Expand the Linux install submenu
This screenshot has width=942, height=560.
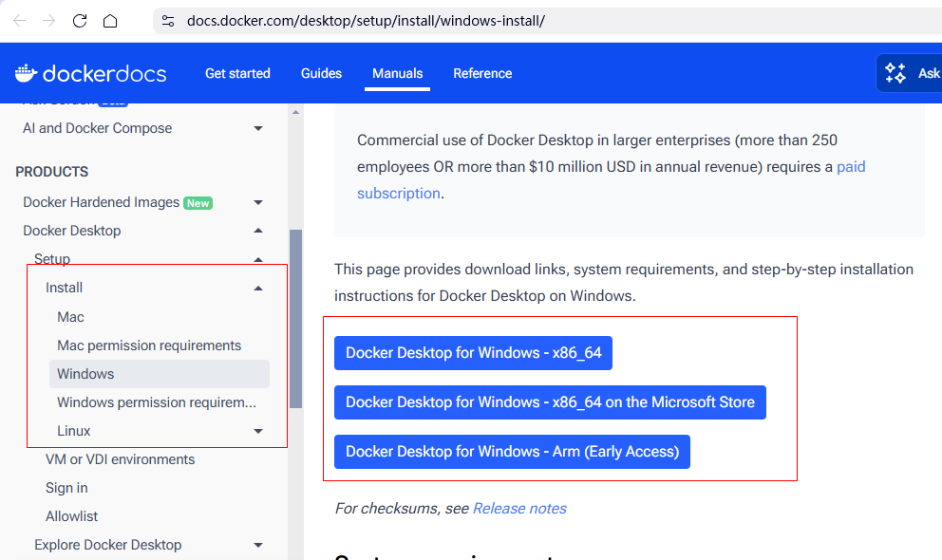(258, 431)
